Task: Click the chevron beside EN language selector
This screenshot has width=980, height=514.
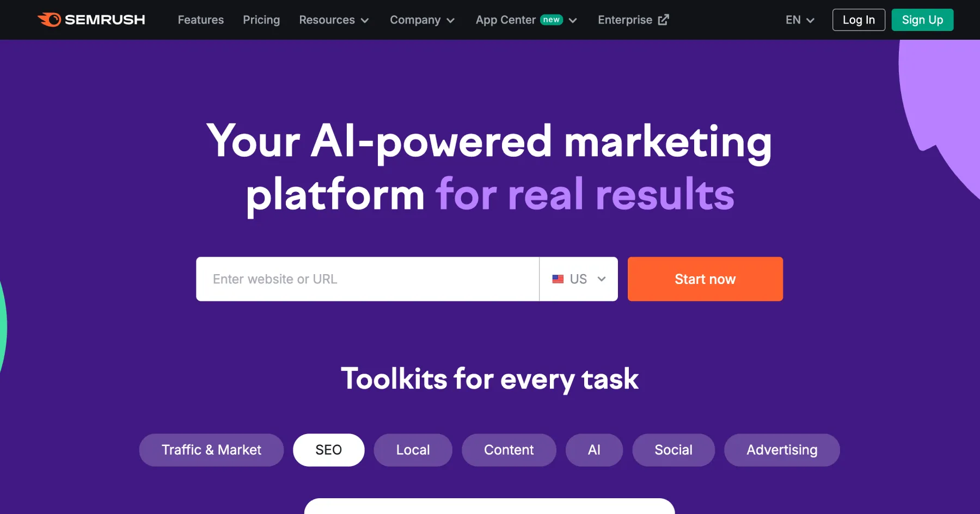Action: coord(811,21)
